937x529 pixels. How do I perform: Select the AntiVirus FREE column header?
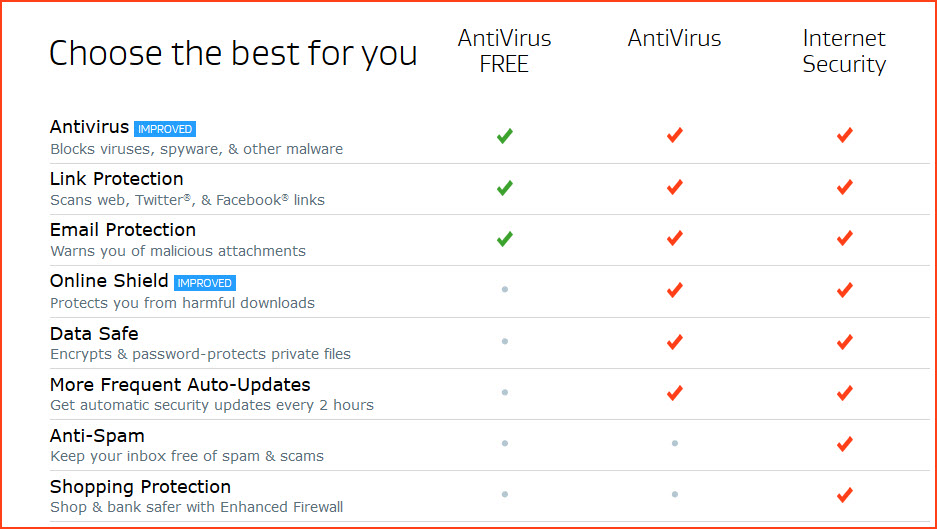click(504, 51)
